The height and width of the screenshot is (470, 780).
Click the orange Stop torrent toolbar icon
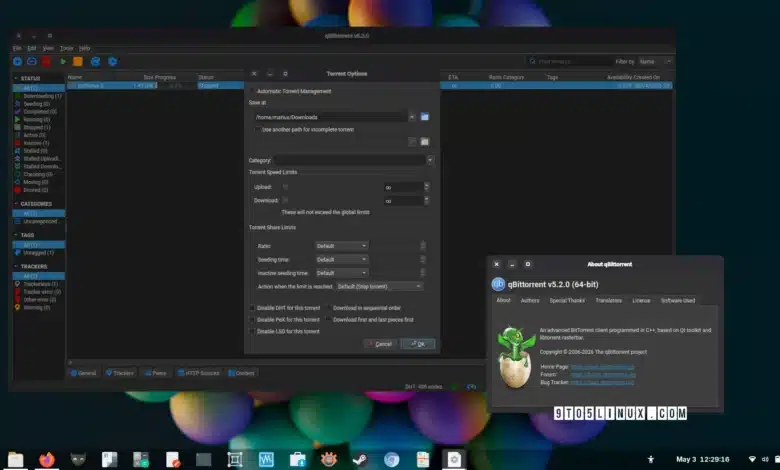[78, 61]
